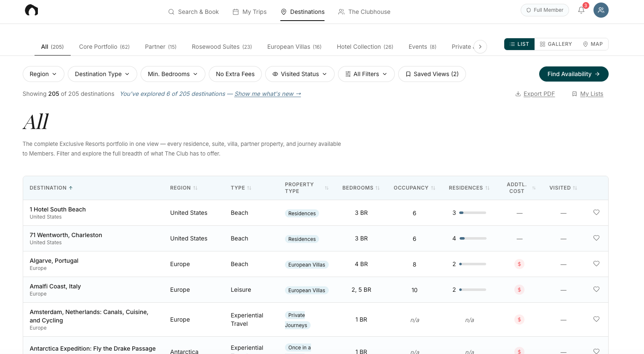Open 71 Wentworth, Charleston destination
644x354 pixels.
(66, 235)
